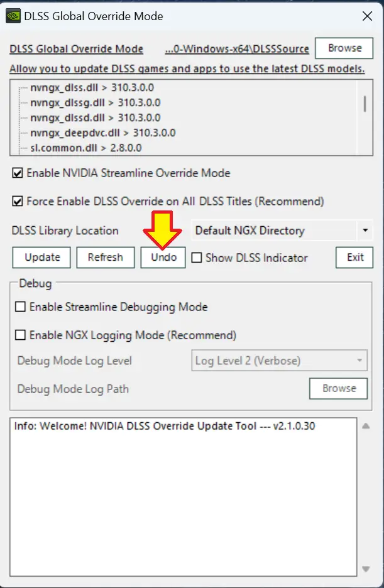This screenshot has width=384, height=588.
Task: Disable NVIDIA Streamline Override Mode checkbox
Action: (x=17, y=173)
